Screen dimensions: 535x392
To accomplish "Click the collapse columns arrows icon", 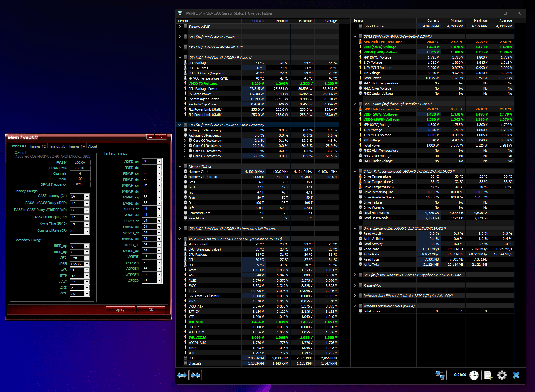I will pos(196,375).
